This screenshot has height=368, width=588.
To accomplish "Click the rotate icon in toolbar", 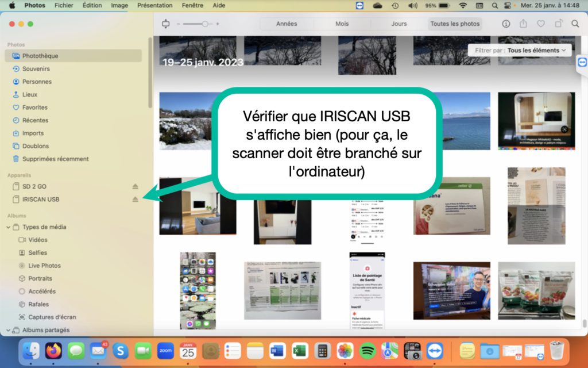I will pos(558,24).
